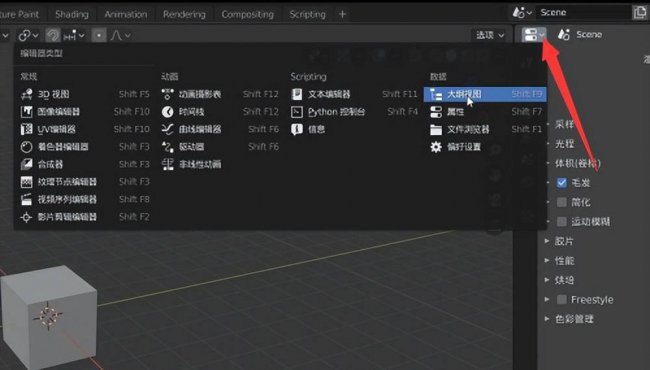Open 纹理节点编辑器 texture node editor
Viewport: 650px width, 370px height.
85,181
